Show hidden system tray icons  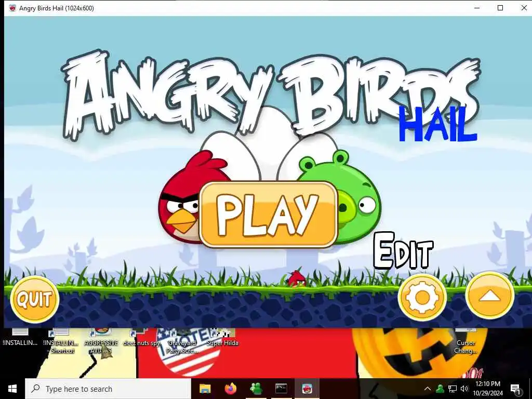[428, 389]
